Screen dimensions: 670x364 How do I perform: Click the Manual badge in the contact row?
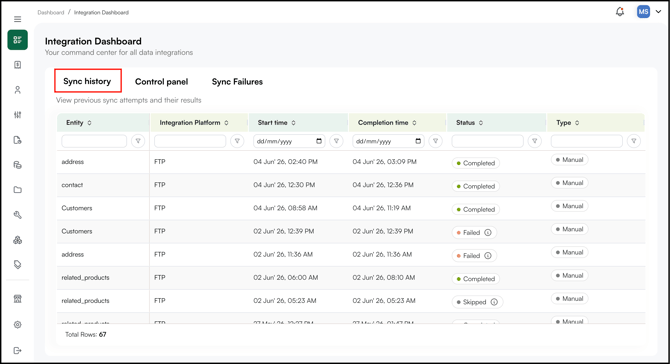coord(570,183)
